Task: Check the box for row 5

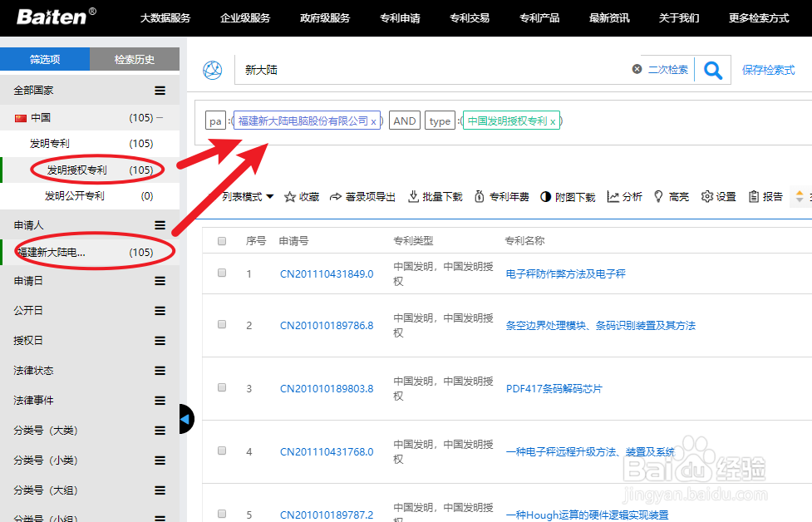Action: (x=222, y=514)
